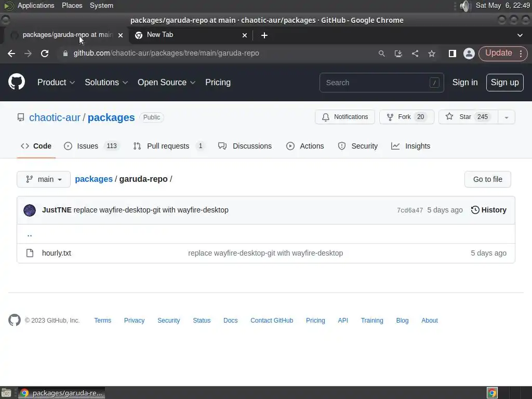Expand the Product menu
The width and height of the screenshot is (532, 399).
56,83
